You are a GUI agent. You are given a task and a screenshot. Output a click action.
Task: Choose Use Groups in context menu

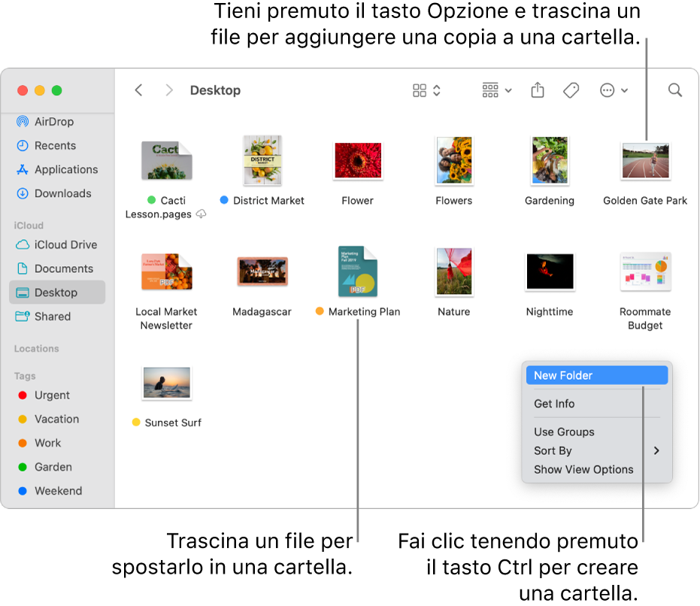[x=597, y=432]
